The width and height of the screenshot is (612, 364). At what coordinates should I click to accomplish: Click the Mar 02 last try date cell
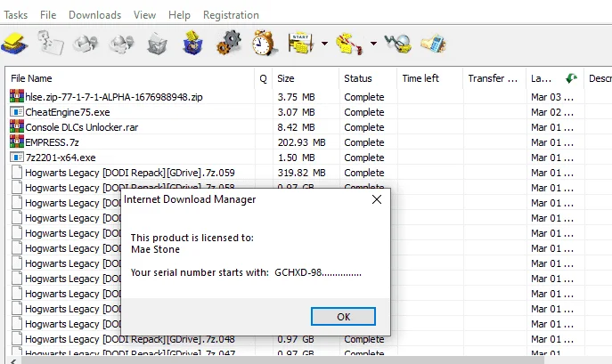point(552,112)
